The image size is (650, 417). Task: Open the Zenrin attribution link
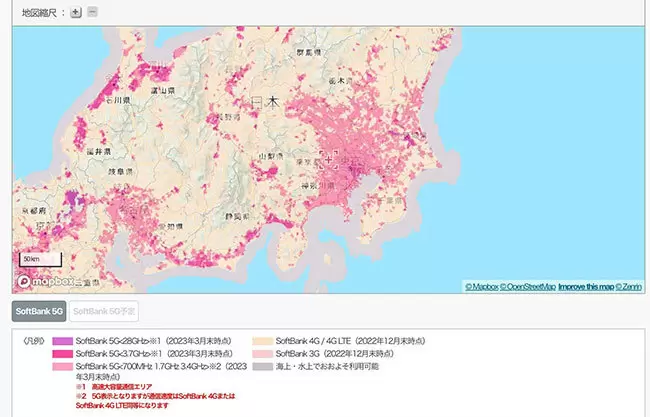coord(628,287)
